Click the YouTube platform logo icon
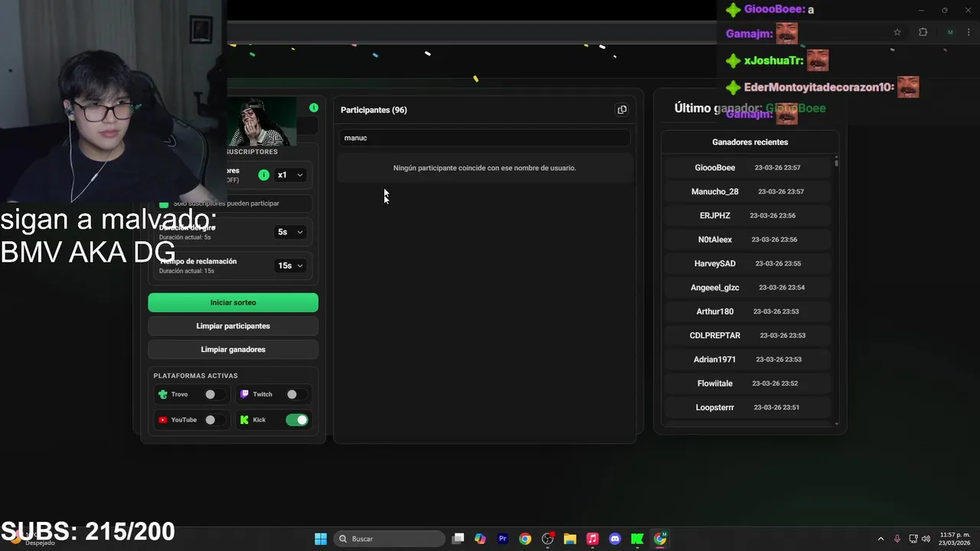980x551 pixels. point(162,419)
